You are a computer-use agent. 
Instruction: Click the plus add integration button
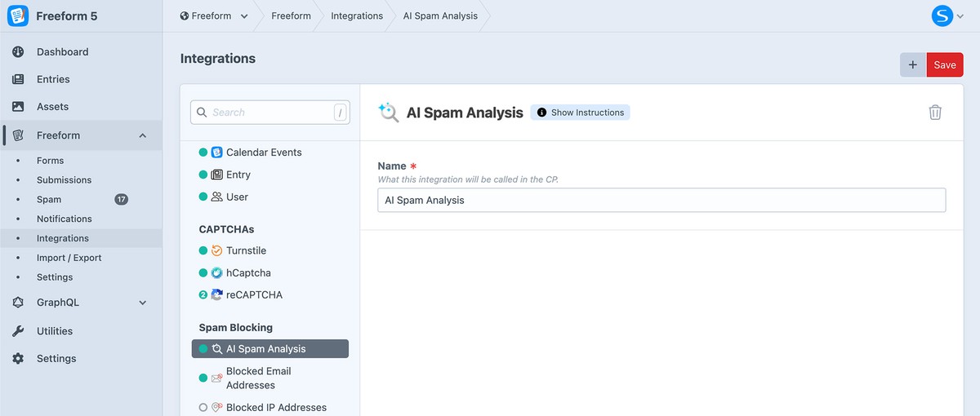click(913, 65)
